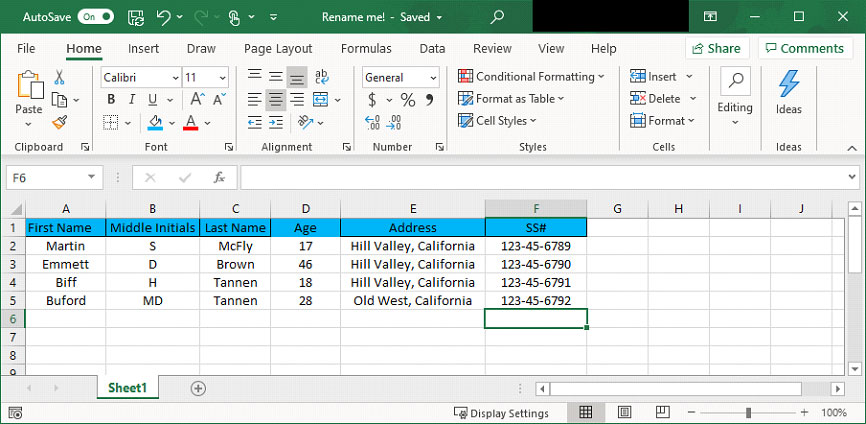Switch to the Data tab

[432, 49]
